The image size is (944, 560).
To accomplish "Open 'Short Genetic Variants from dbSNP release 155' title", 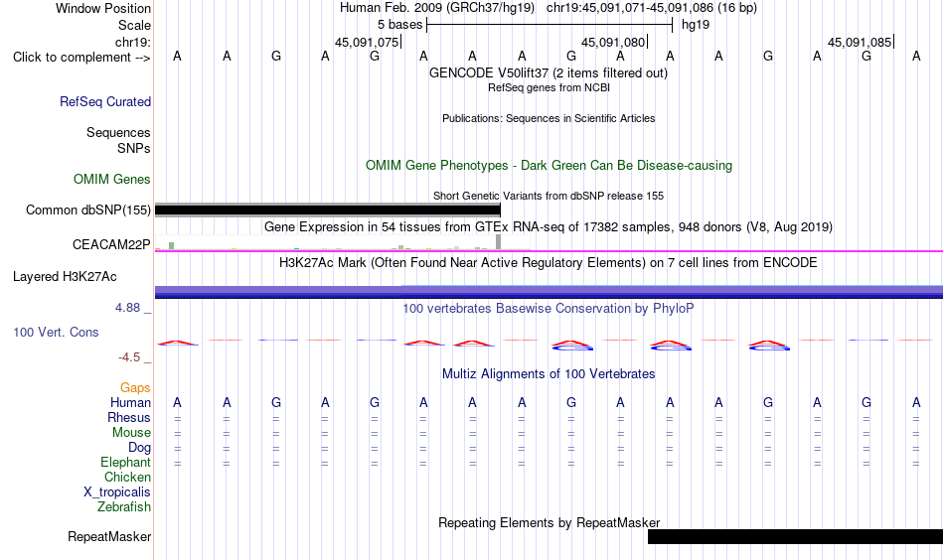I will point(549,196).
